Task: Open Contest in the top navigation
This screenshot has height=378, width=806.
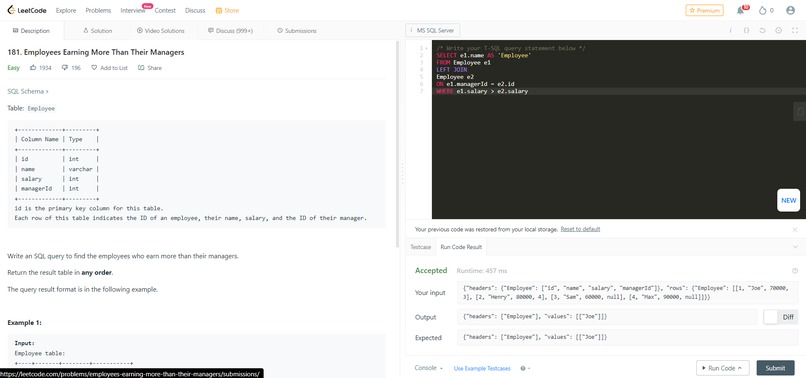Action: click(165, 10)
